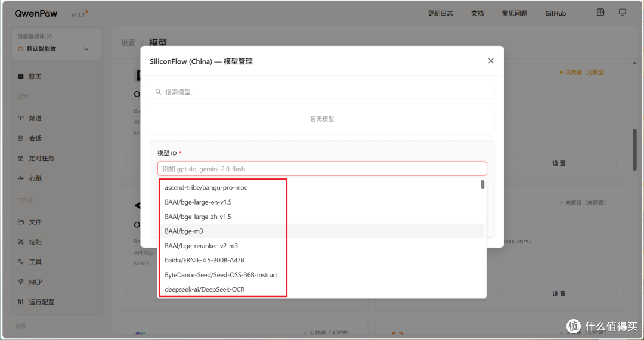The width and height of the screenshot is (644, 340).
Task: Click the 频道 wifi-style icon
Action: pyautogui.click(x=20, y=118)
